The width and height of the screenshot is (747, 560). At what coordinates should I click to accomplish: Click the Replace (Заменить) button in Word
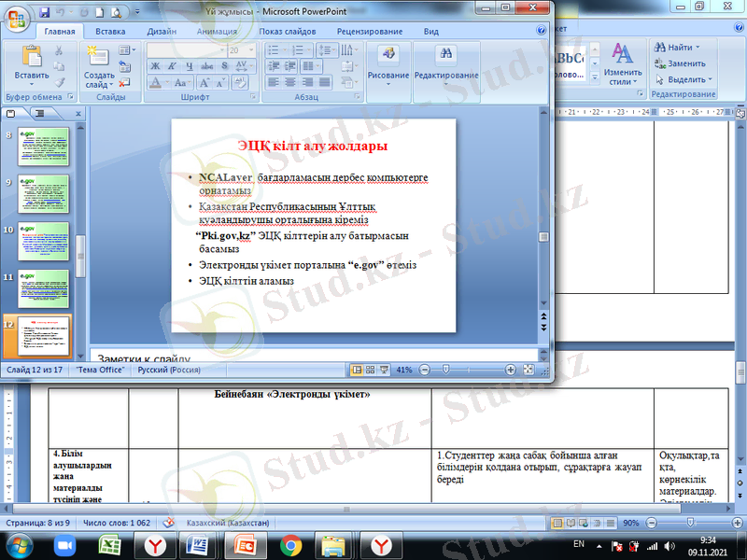tap(684, 63)
